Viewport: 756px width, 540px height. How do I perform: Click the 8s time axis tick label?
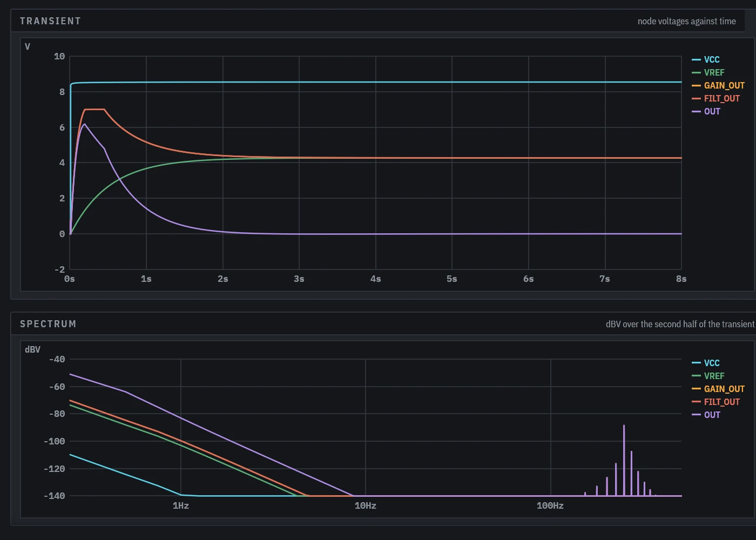(x=681, y=279)
